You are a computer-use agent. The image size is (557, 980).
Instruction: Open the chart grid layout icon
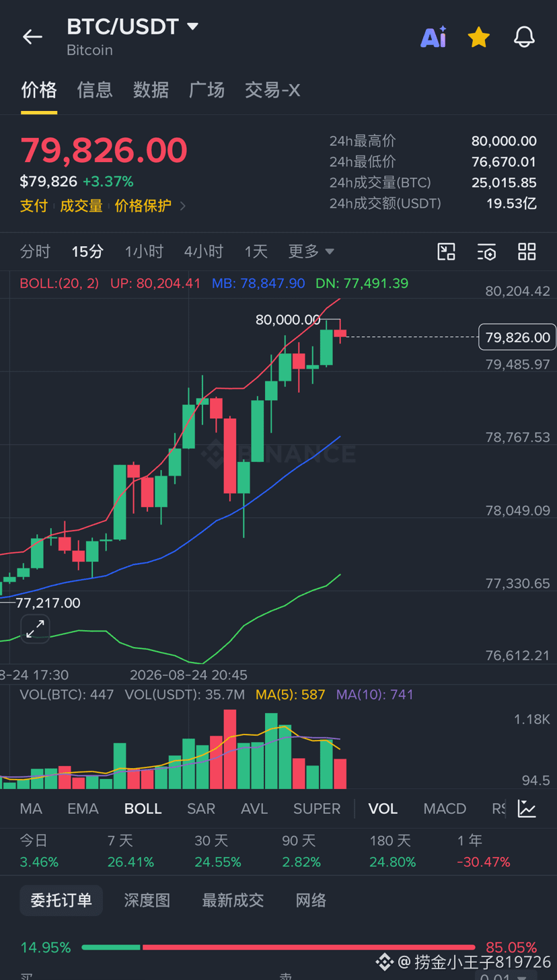527,252
